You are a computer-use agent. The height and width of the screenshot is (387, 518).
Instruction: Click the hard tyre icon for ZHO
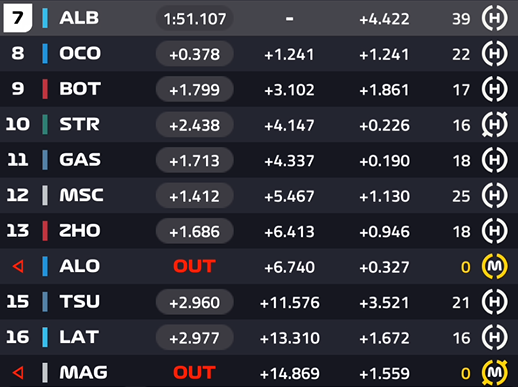[x=494, y=231]
